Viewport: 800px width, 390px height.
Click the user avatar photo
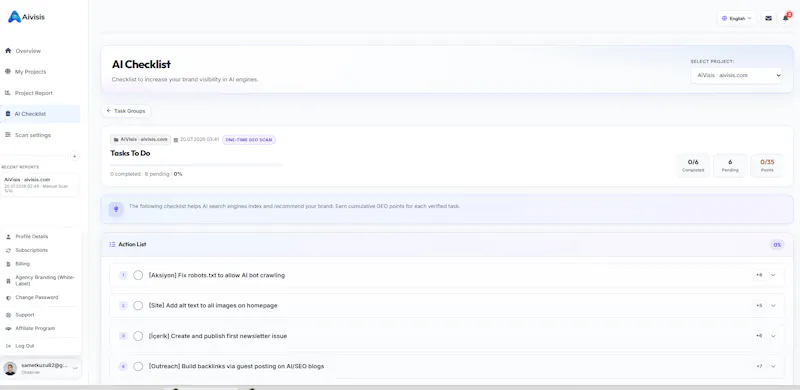10,368
